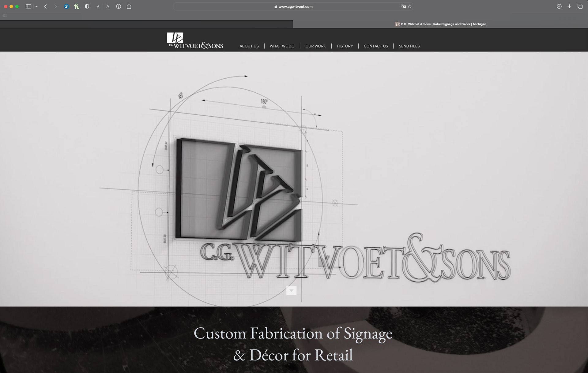Decrease text size with small A
588x373 pixels.
click(x=98, y=6)
